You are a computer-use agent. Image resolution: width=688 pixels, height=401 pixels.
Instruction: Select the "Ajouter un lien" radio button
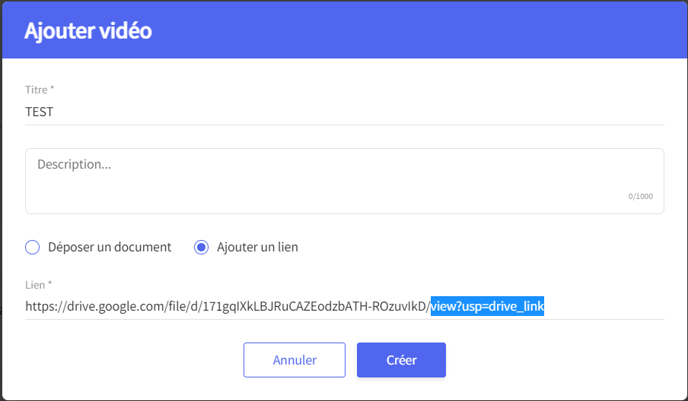pos(201,247)
